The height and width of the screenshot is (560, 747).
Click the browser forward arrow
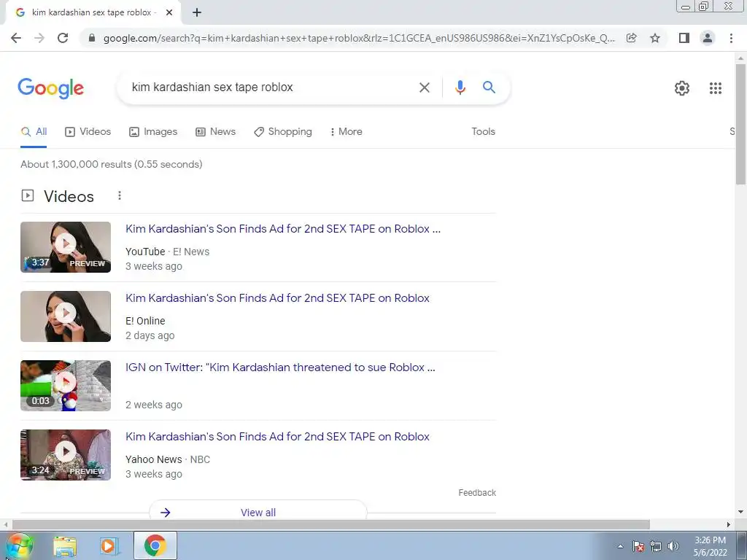[39, 38]
